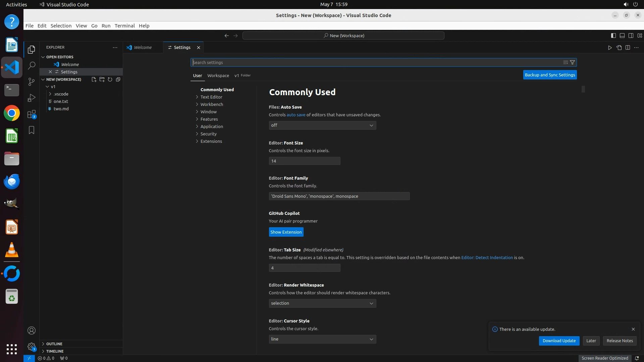Screen dimensions: 644x362
Task: Collapse all folders in explorer
Action: point(118,79)
